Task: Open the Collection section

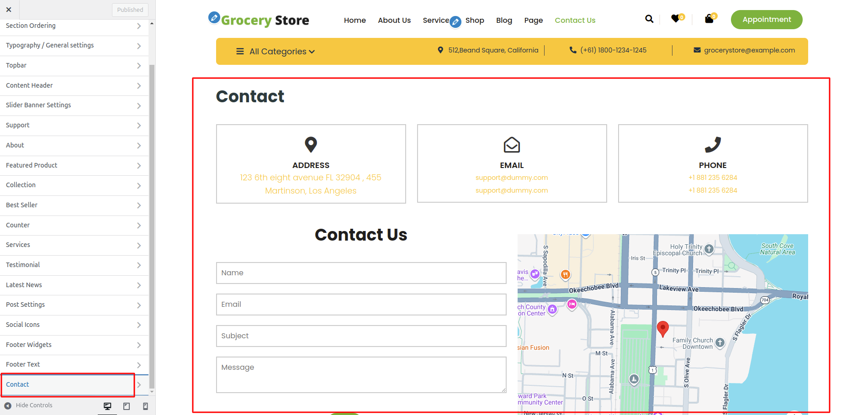Action: point(74,185)
